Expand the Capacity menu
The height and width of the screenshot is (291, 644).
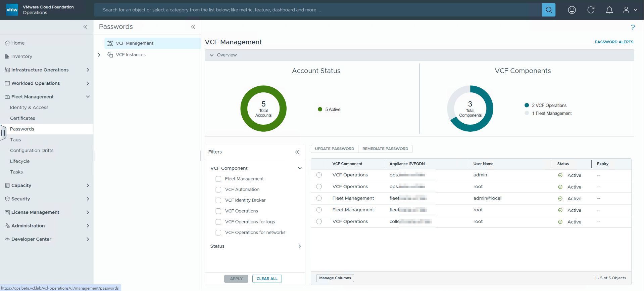pyautogui.click(x=88, y=185)
